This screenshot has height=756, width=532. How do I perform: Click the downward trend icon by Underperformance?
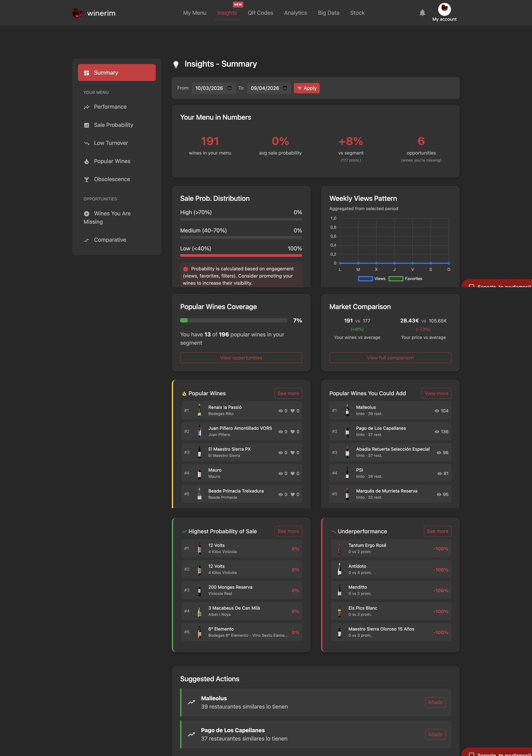pyautogui.click(x=333, y=532)
